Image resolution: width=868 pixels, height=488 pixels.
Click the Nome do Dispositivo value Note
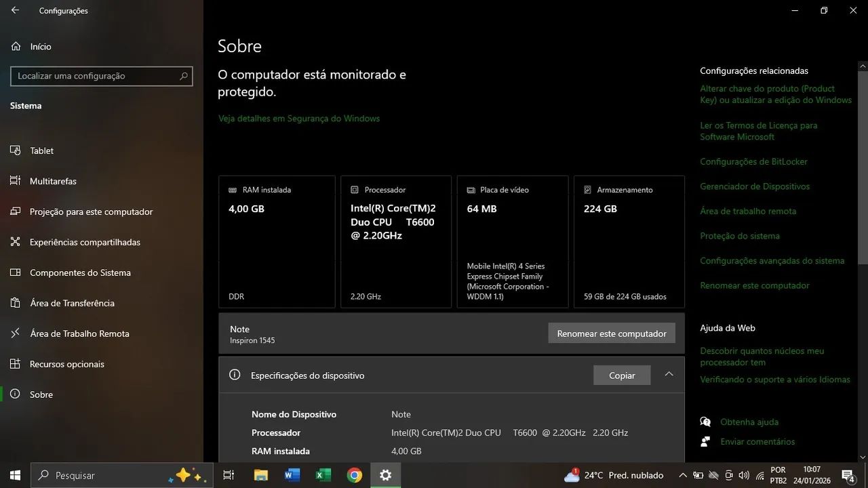[x=401, y=414]
